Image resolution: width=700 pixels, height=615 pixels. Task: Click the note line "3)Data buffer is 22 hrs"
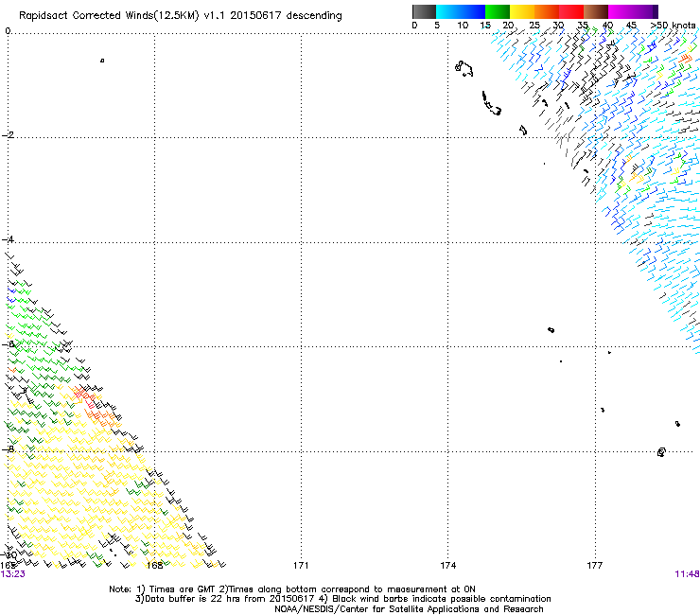[x=342, y=599]
